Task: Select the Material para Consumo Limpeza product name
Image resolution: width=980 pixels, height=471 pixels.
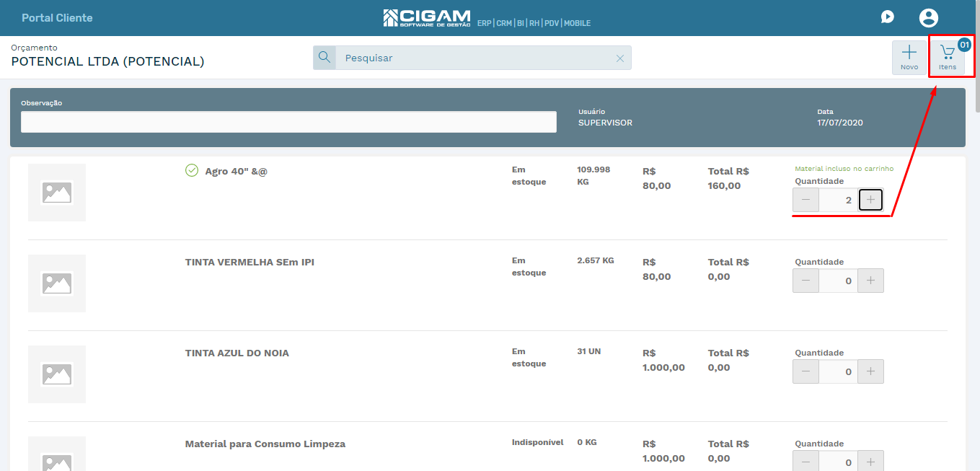Action: pyautogui.click(x=265, y=444)
